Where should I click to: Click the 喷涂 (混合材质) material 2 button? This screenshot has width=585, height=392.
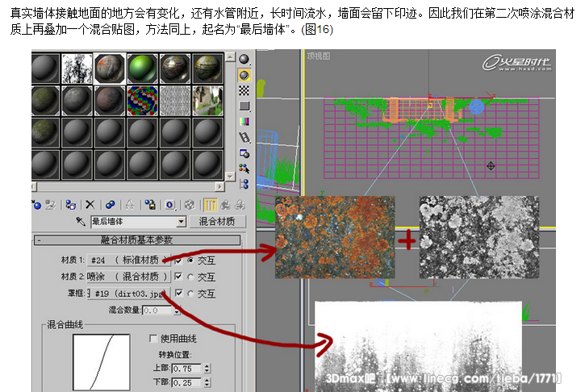pyautogui.click(x=128, y=277)
